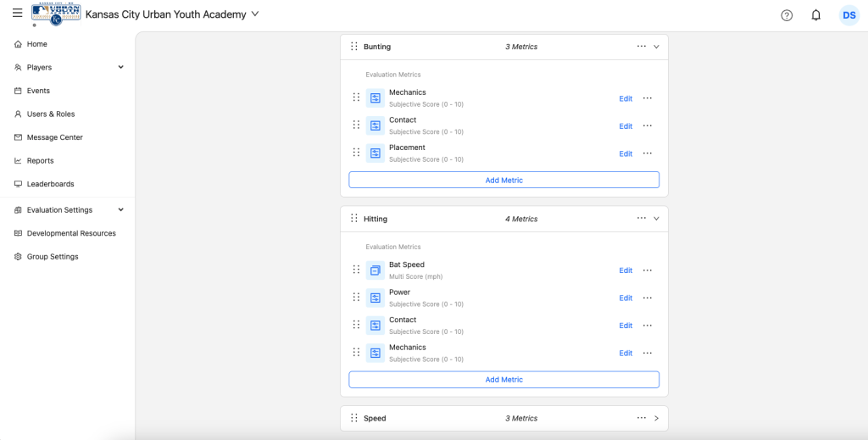Click Add Metric under Bunting

tap(504, 180)
